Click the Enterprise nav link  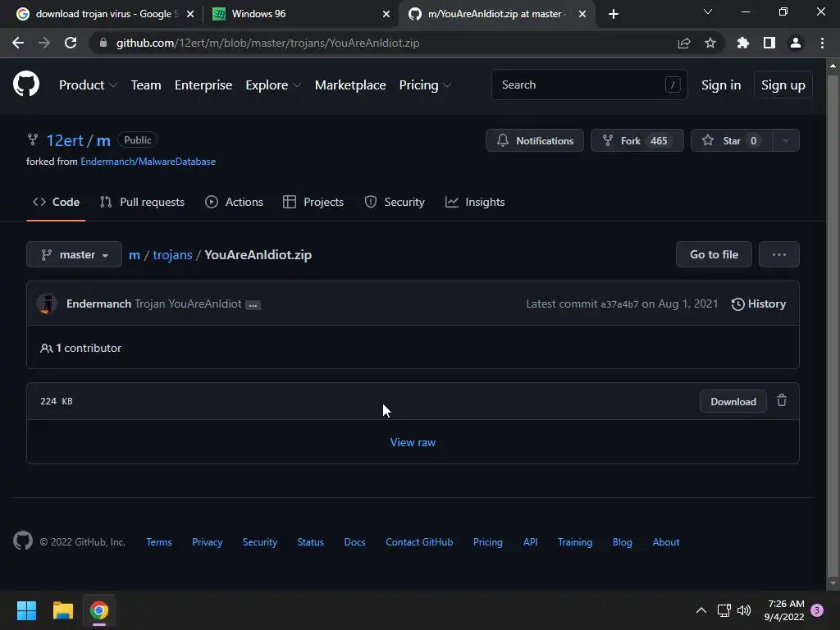(203, 84)
